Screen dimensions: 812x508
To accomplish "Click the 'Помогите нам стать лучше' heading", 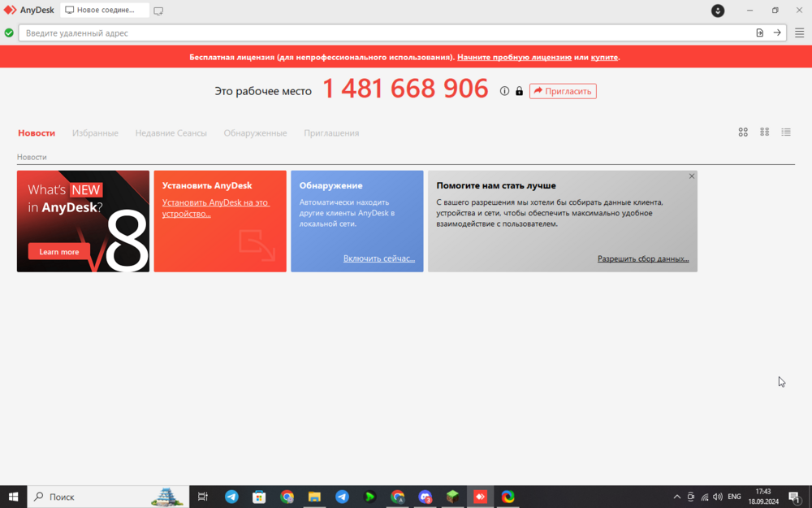I will click(x=496, y=185).
